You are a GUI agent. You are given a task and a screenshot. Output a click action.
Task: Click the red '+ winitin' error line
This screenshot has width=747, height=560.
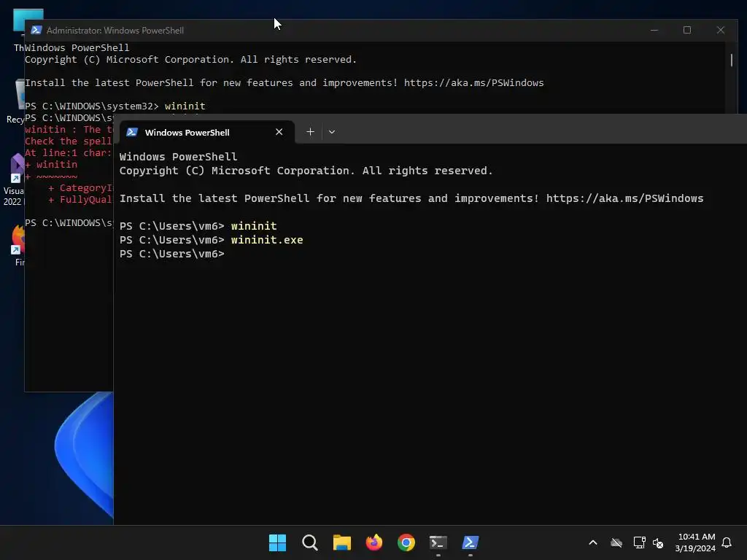[x=51, y=164]
